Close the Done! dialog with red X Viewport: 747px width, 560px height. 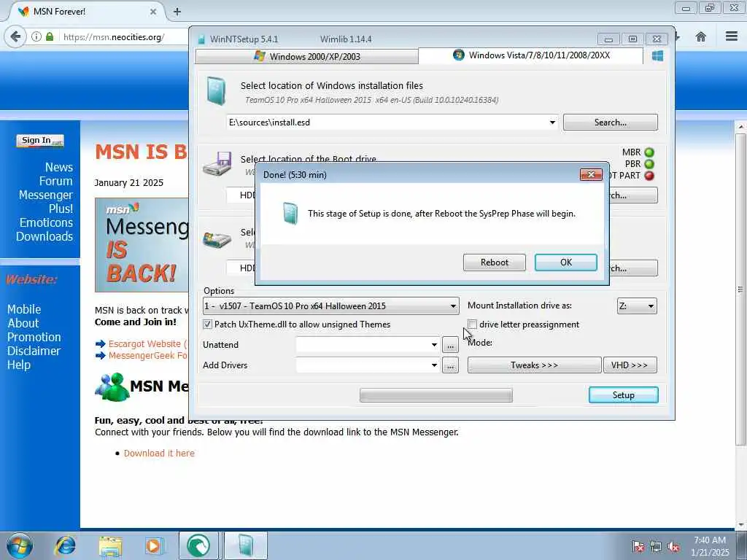(591, 175)
